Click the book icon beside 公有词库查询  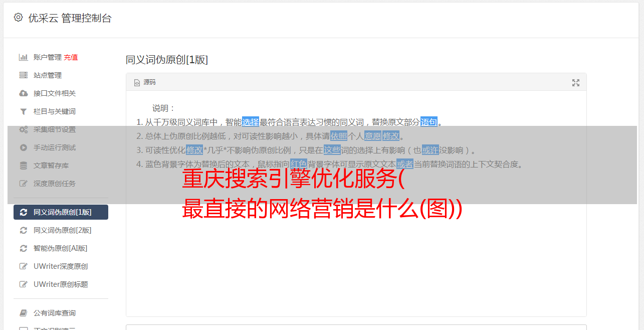click(23, 313)
